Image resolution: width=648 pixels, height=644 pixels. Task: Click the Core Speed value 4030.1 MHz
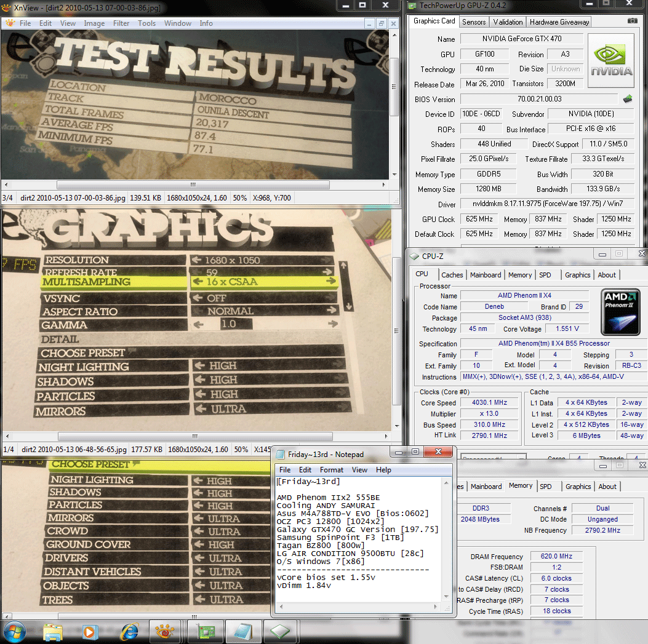[x=489, y=402]
